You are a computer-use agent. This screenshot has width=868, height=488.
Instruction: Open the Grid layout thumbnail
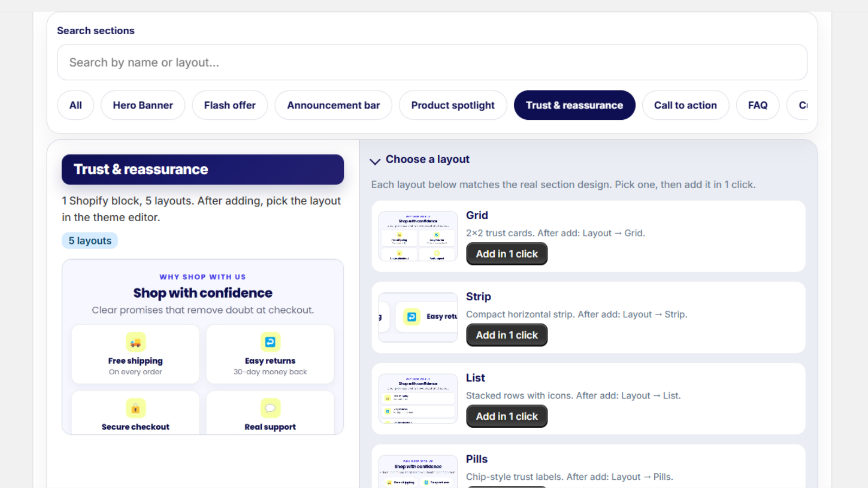tap(418, 236)
